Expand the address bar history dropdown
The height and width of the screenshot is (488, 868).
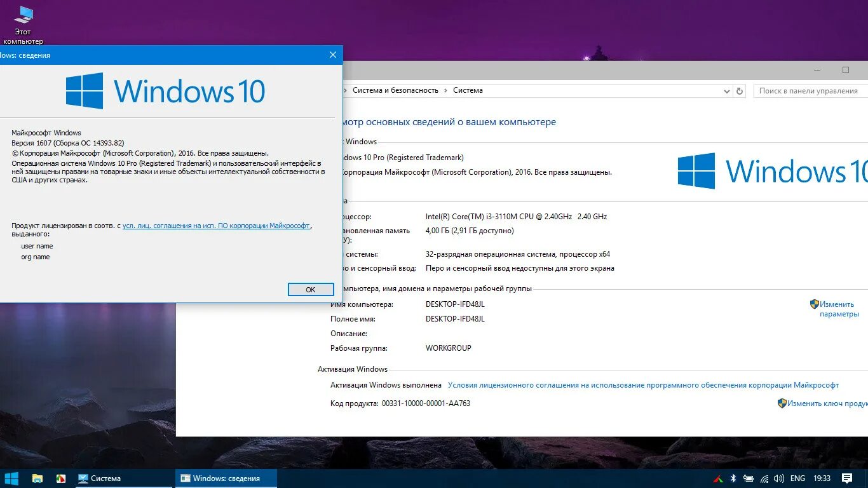pos(727,91)
